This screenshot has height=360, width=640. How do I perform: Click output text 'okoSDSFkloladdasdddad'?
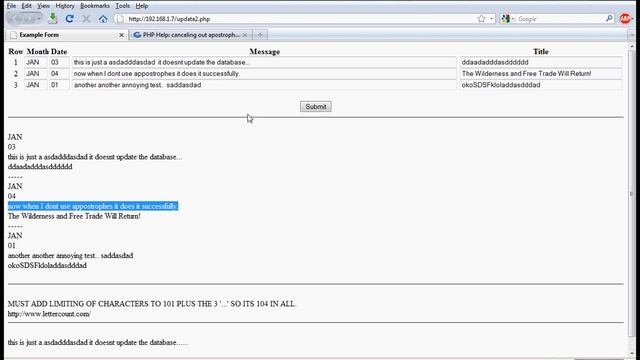47,265
